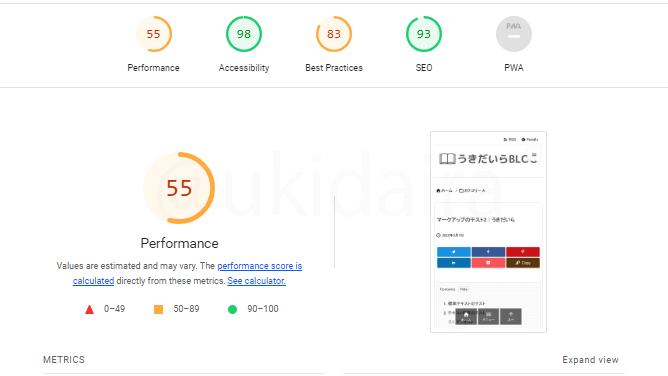This screenshot has width=668, height=376.
Task: Click the Performance label under top gauge
Action: pyautogui.click(x=153, y=68)
